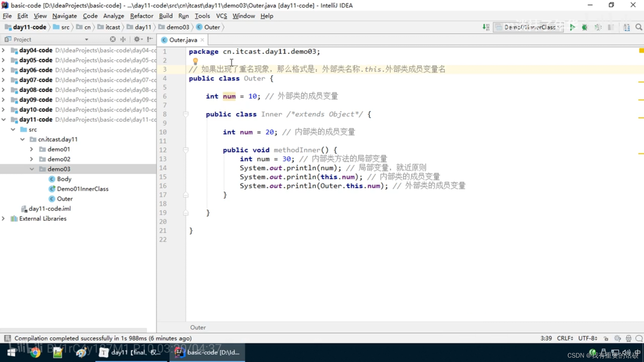
Task: Click the yellow analysis status indicator at the top of the editor
Action: pyautogui.click(x=641, y=51)
